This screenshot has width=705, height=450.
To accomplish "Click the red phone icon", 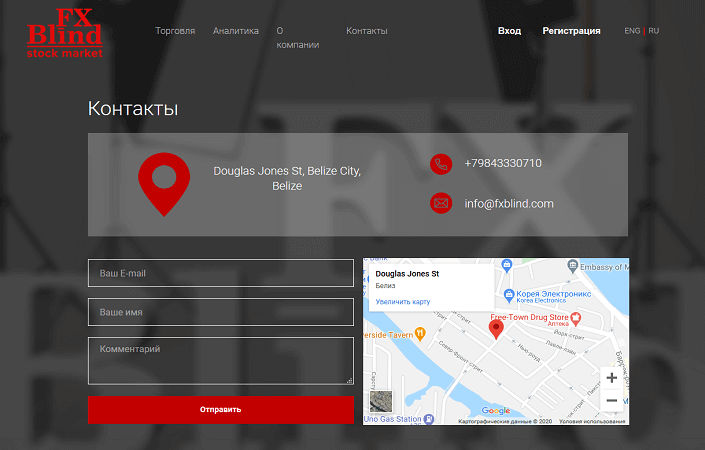I will point(441,164).
